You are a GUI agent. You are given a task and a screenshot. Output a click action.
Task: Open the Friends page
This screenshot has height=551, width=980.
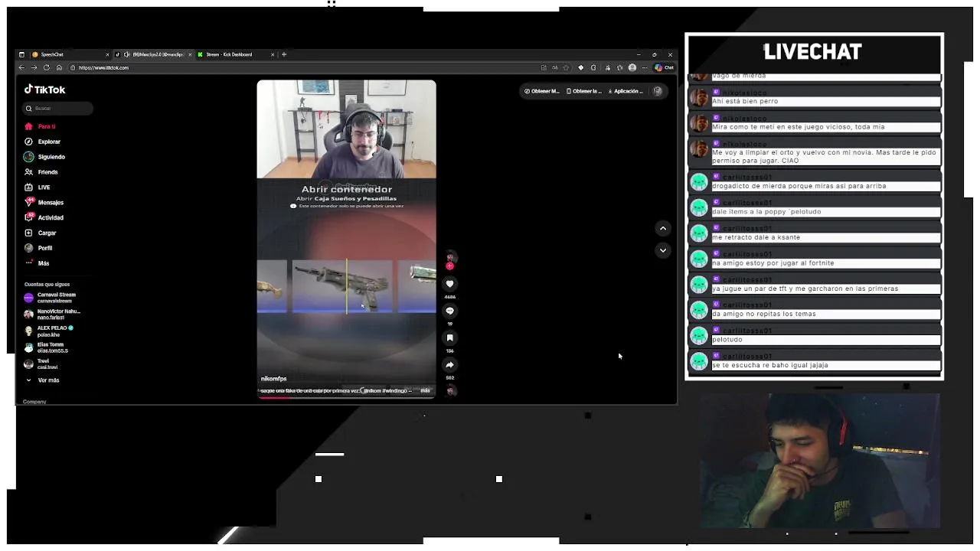[42, 172]
